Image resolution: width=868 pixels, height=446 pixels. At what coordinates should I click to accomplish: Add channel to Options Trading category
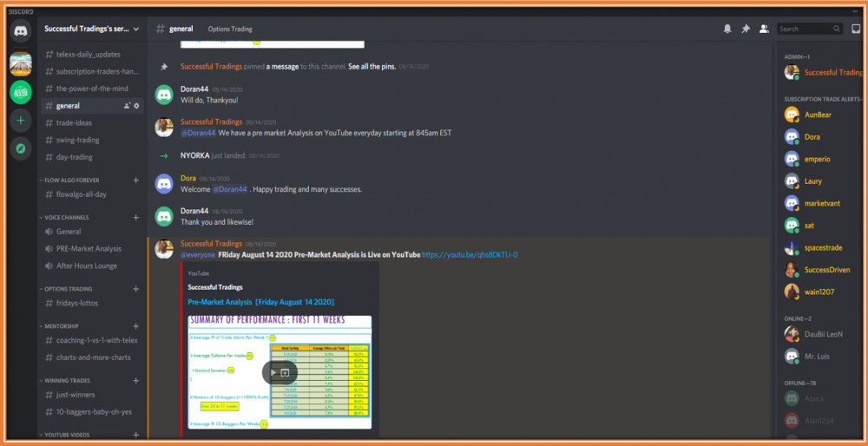(135, 289)
